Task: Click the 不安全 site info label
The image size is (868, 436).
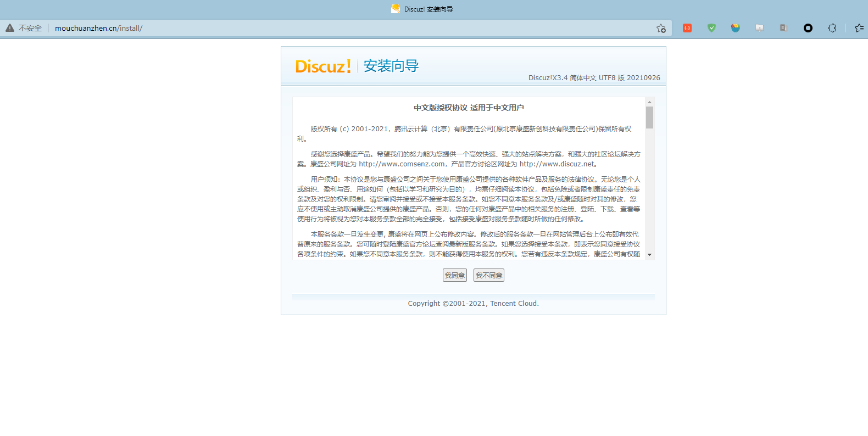Action: [x=30, y=28]
